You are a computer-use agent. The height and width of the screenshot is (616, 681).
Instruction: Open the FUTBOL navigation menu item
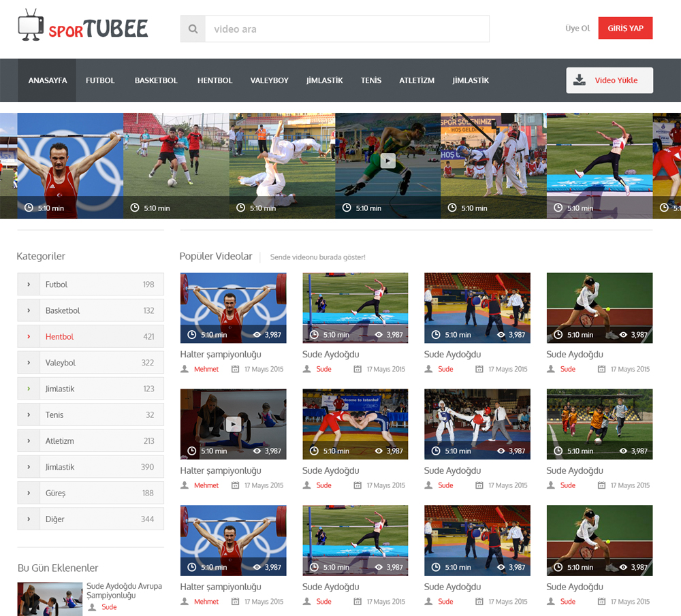pyautogui.click(x=100, y=80)
